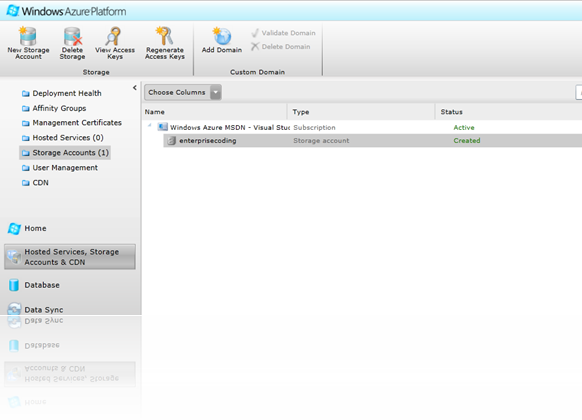Open Management Certificates folder
The width and height of the screenshot is (582, 420).
pyautogui.click(x=72, y=123)
